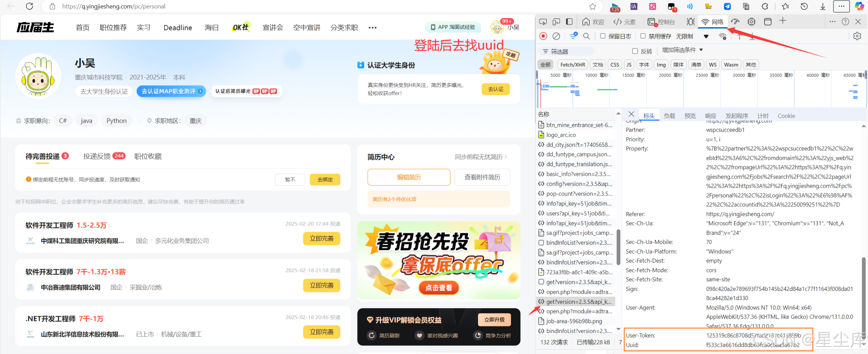Screen dimensions: 868x354
Task: Click the 去认证 button
Action: click(496, 89)
